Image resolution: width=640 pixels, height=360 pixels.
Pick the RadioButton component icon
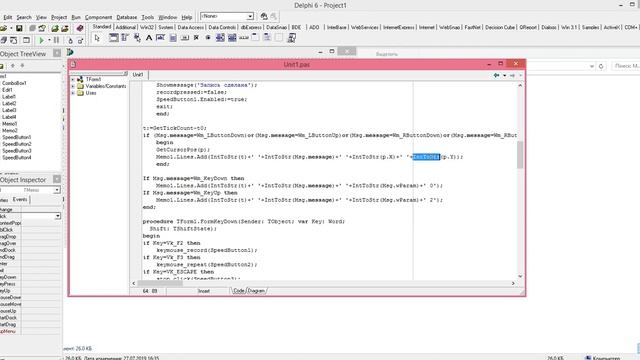pyautogui.click(x=208, y=38)
